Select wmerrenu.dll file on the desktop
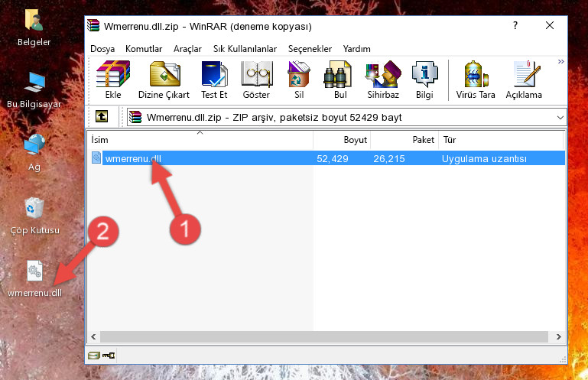This screenshot has height=380, width=588. pos(34,279)
